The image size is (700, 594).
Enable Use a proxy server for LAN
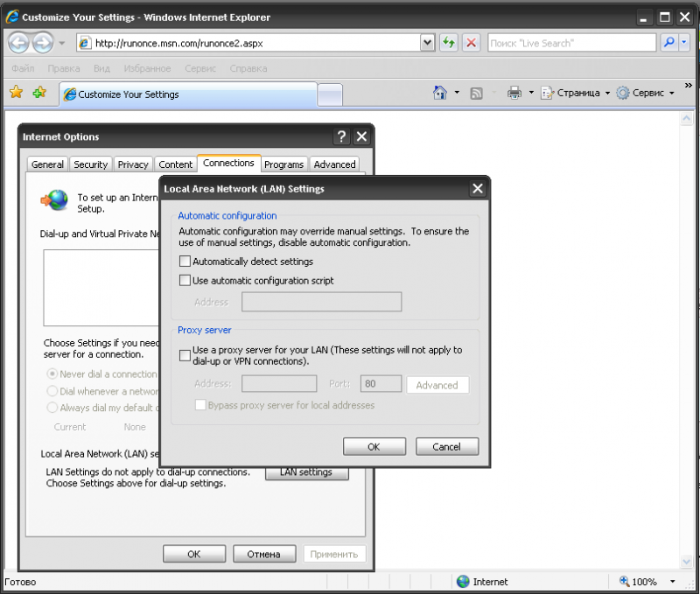point(185,356)
